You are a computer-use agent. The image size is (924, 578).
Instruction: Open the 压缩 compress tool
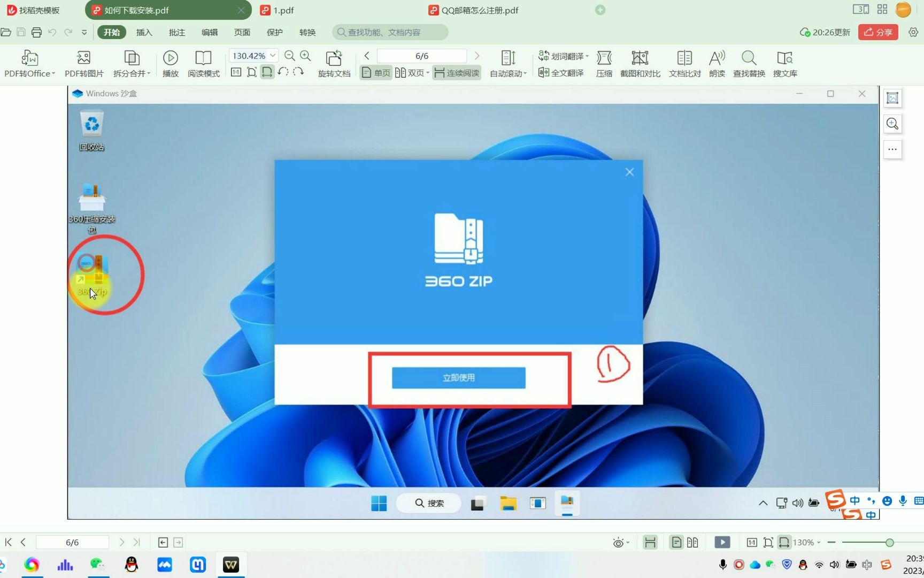[x=604, y=63]
